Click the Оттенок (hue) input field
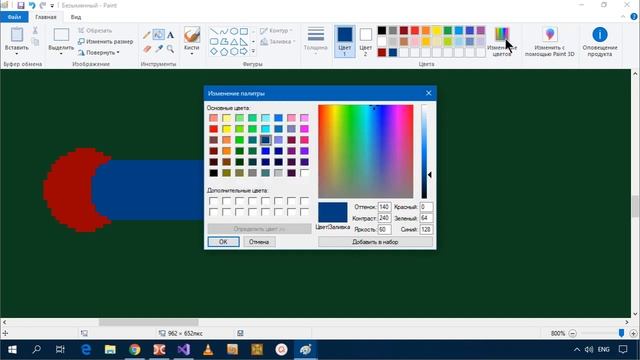Screen dimensions: 640x360 (x=384, y=207)
